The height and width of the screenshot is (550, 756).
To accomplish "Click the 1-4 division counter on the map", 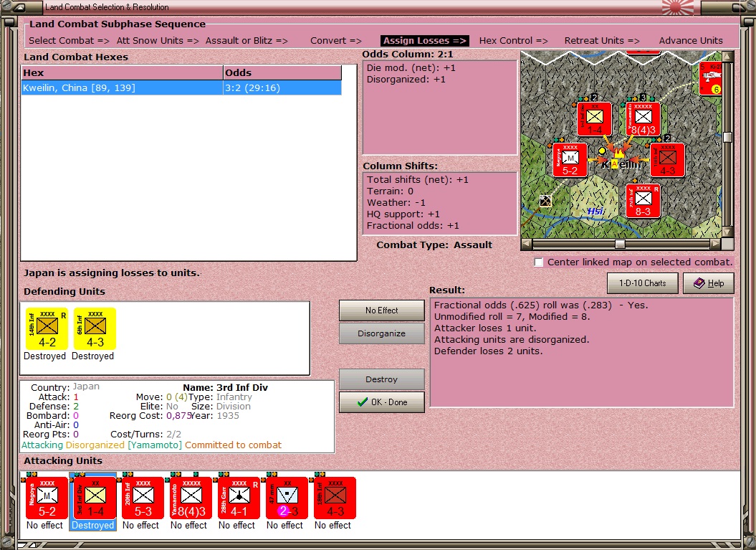I will click(595, 119).
